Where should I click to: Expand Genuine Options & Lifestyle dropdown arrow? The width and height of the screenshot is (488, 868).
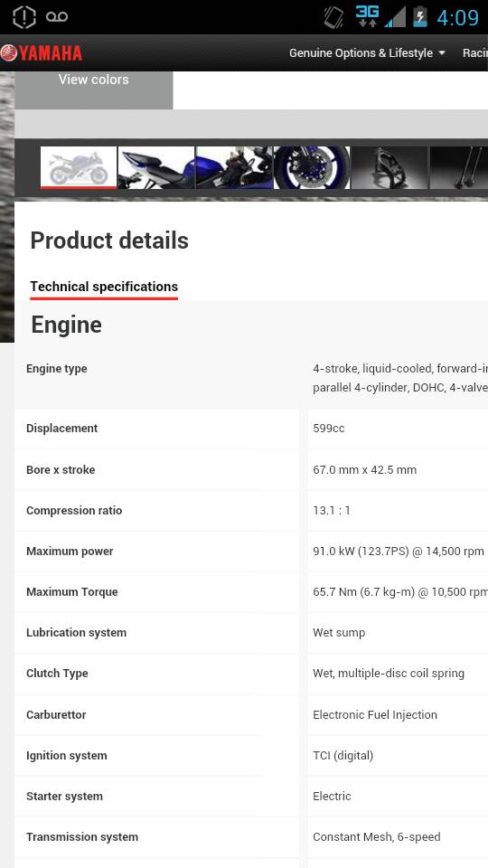point(442,53)
